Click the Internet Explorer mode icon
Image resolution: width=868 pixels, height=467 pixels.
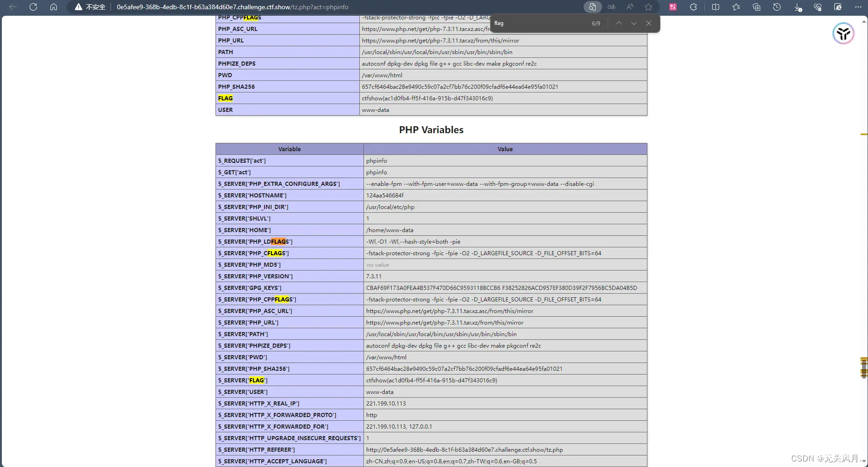click(x=838, y=7)
